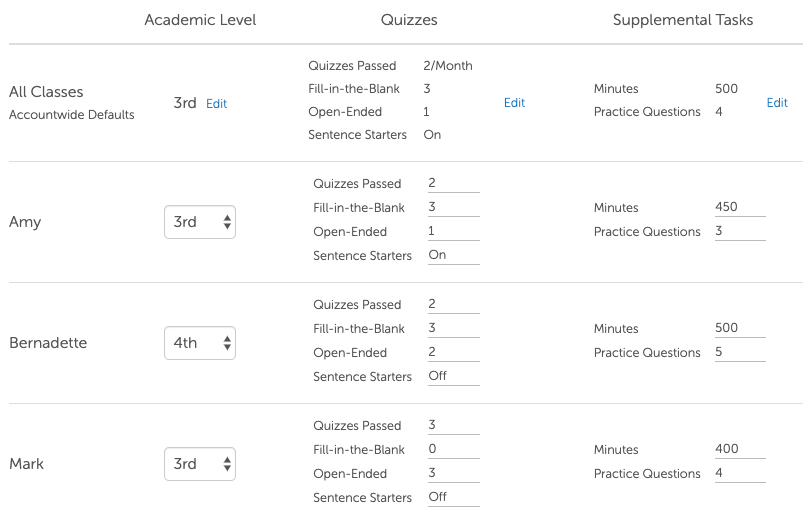Image resolution: width=803 pixels, height=519 pixels.
Task: Click Bernadette's Practice Questions field
Action: point(740,352)
